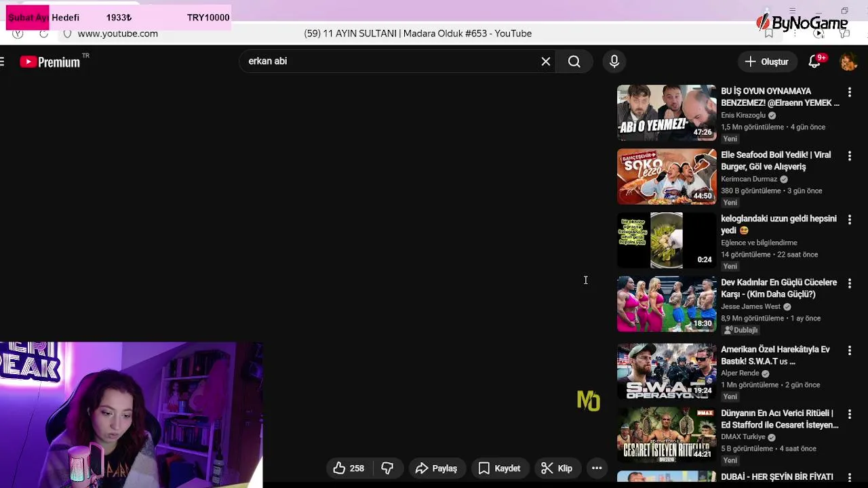Open options for keloglandaki uzun video
The width and height of the screenshot is (868, 488).
tap(850, 220)
